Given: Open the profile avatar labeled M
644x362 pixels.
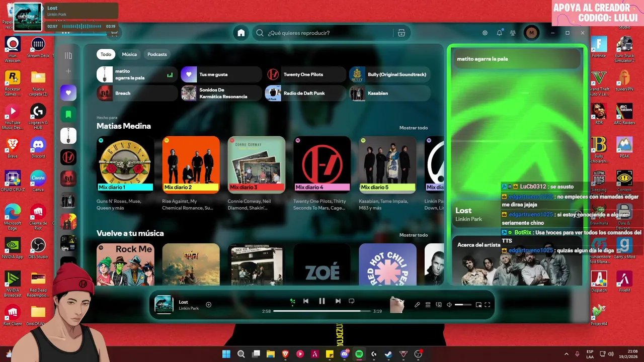Looking at the screenshot, I should pyautogui.click(x=531, y=33).
